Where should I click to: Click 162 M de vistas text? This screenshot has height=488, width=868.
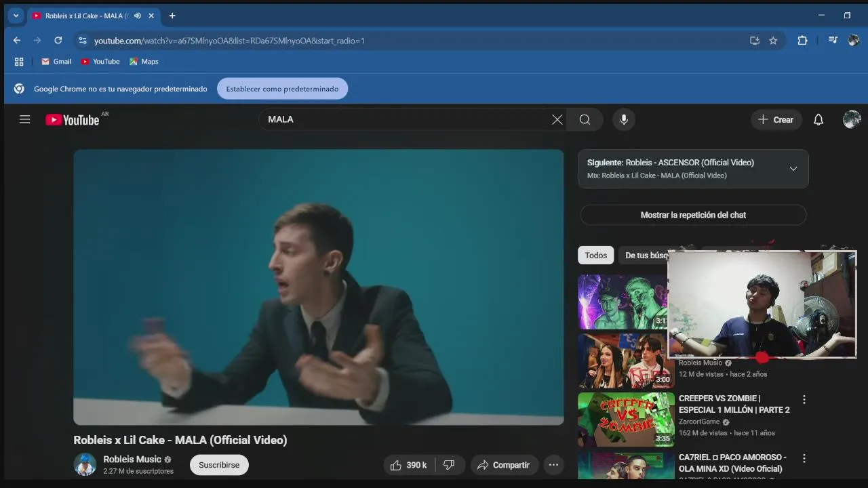pos(703,433)
